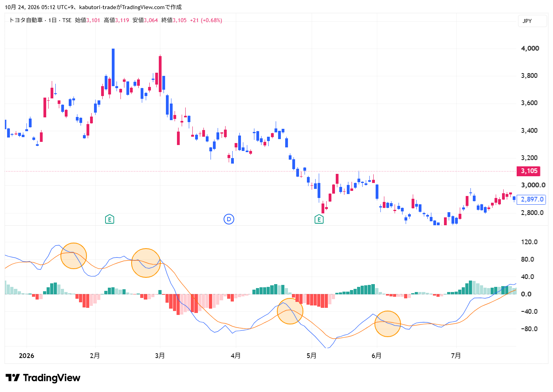
Task: Click the 2,800.0 price axis label
Action: 532,213
